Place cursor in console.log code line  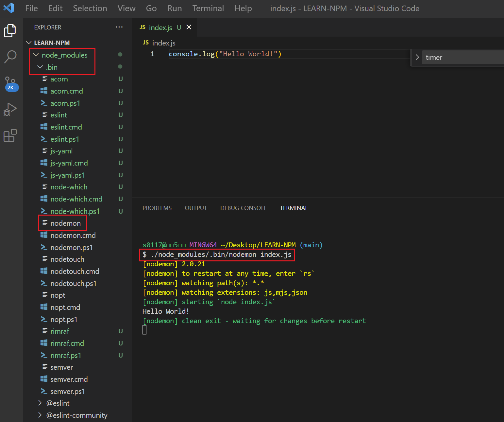225,54
